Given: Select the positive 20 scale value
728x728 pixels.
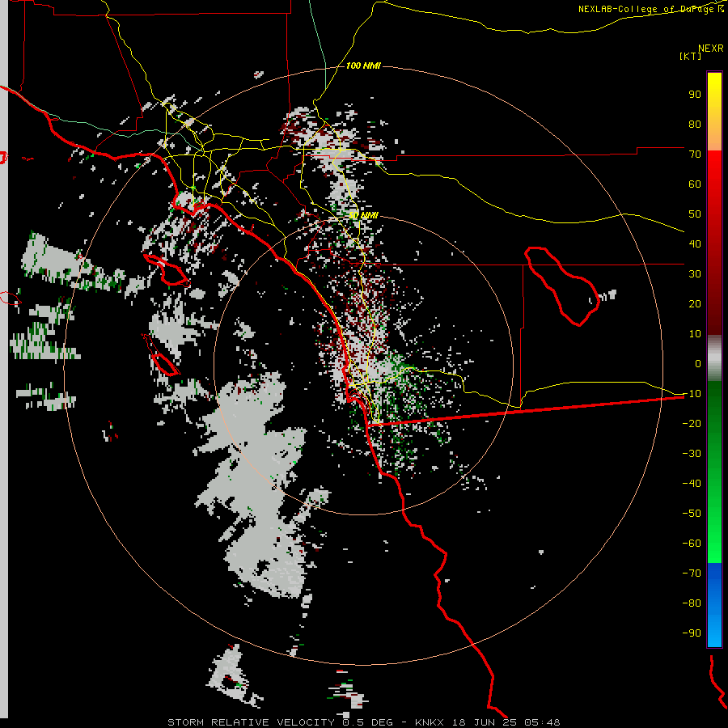Looking at the screenshot, I should [695, 303].
